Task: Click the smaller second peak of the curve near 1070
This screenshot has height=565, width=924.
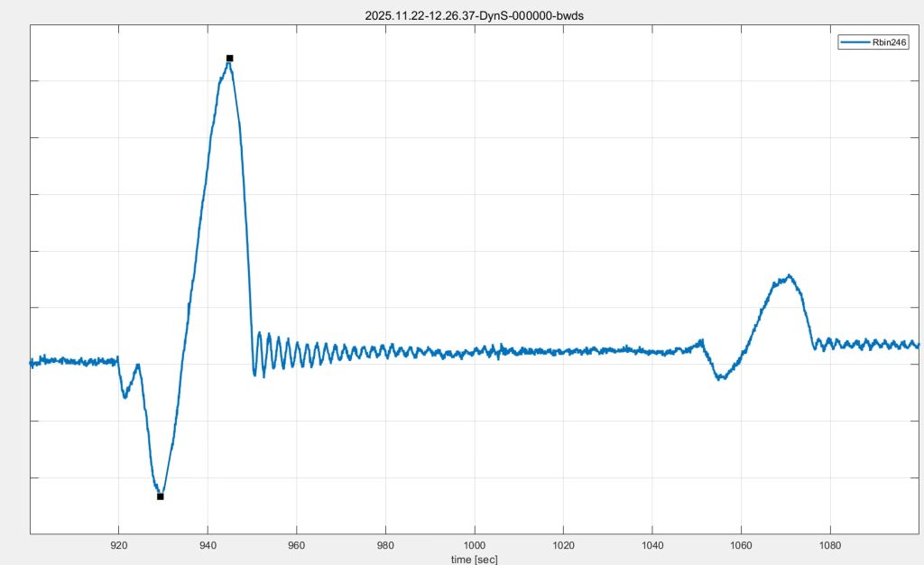Action: tap(789, 276)
